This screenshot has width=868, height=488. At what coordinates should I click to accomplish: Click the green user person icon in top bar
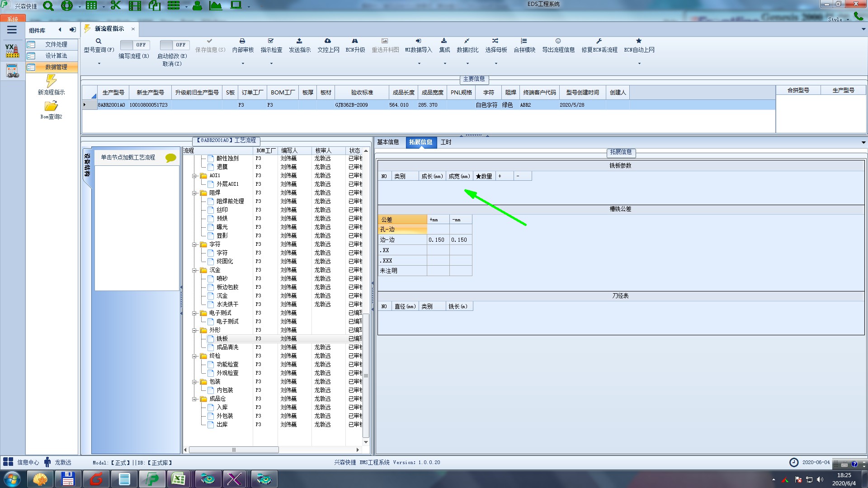(x=197, y=5)
